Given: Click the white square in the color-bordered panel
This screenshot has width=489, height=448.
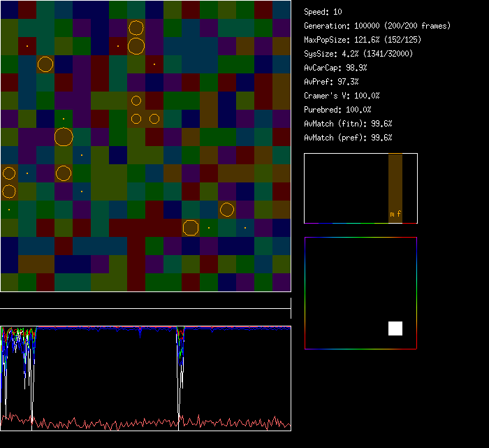Looking at the screenshot, I should tap(395, 328).
